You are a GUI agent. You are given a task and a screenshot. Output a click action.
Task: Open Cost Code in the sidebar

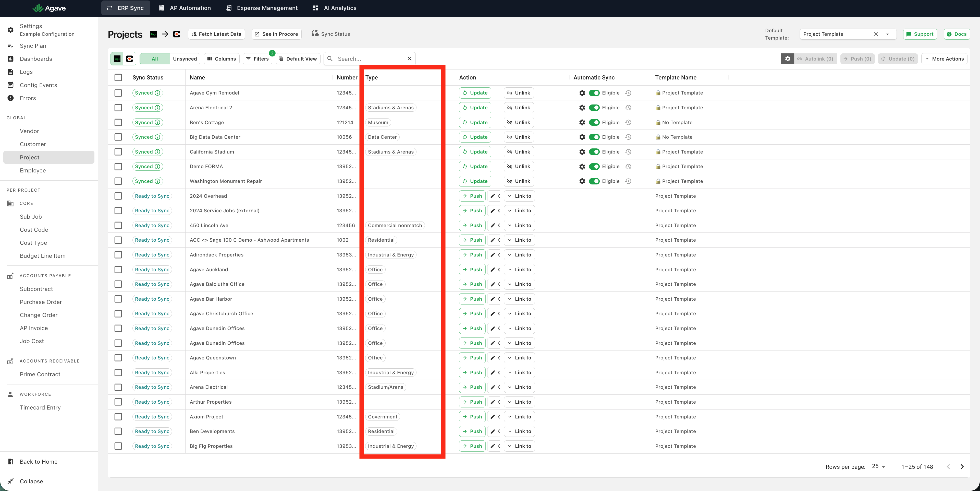pyautogui.click(x=34, y=230)
